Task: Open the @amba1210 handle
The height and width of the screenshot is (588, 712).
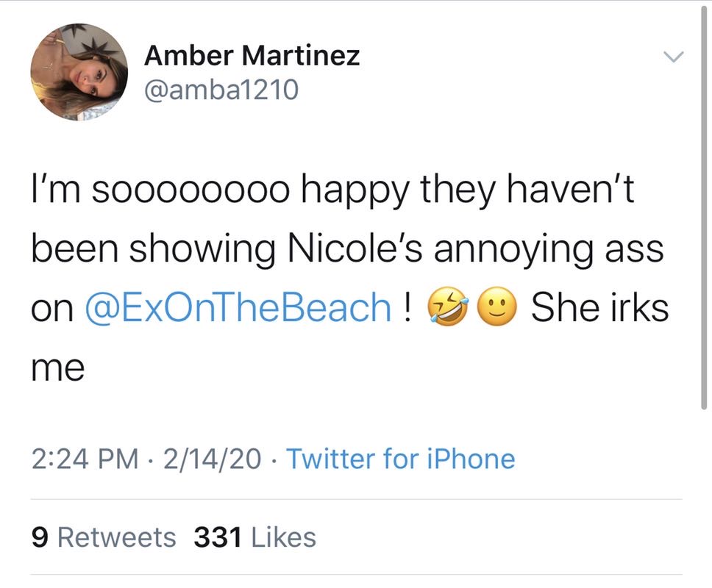Action: pos(221,90)
